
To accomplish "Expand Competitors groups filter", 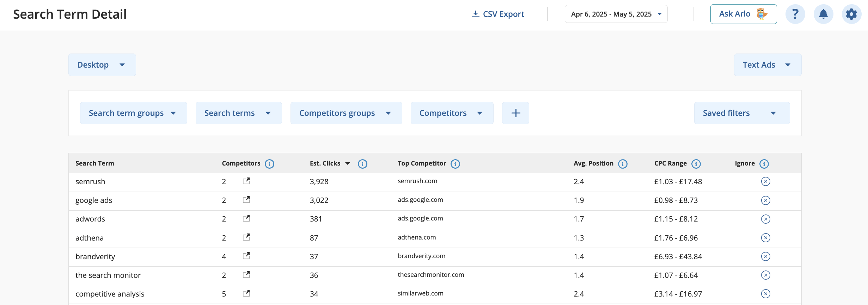I will click(x=346, y=113).
